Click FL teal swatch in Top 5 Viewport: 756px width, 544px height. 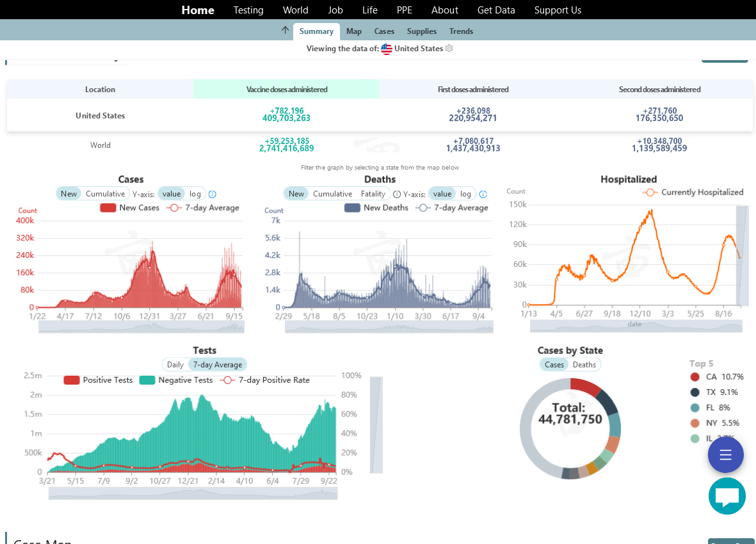[x=695, y=408]
